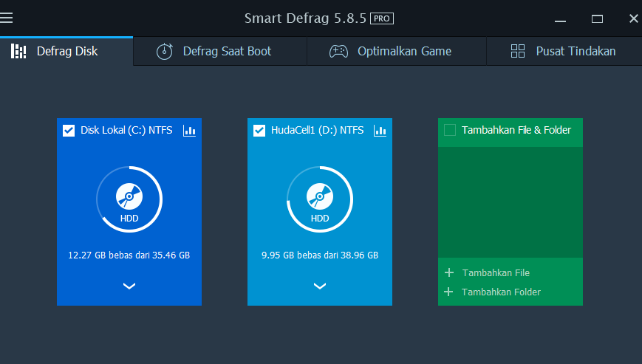Viewport: 642px width, 364px height.
Task: Click the empty file list area in green panel
Action: pos(510,202)
